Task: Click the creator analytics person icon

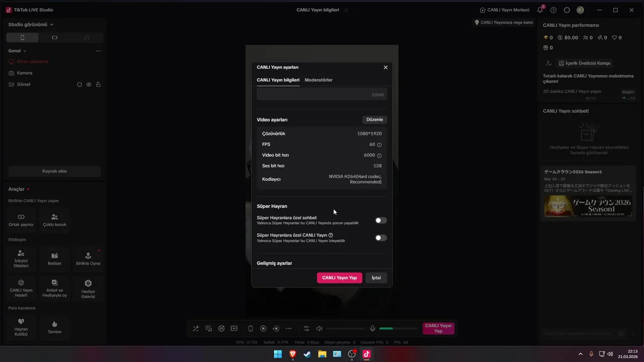Action: 549,63
